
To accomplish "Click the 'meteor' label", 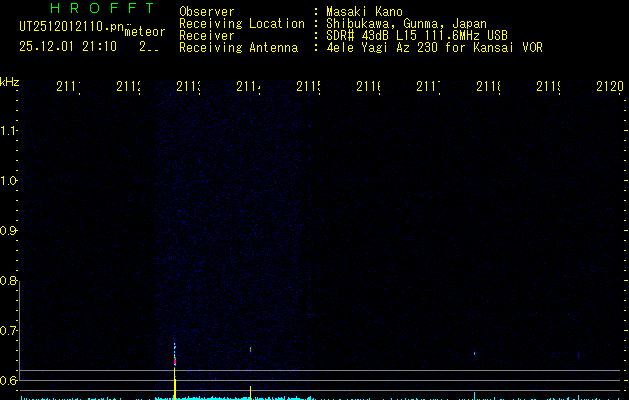I will click(145, 32).
